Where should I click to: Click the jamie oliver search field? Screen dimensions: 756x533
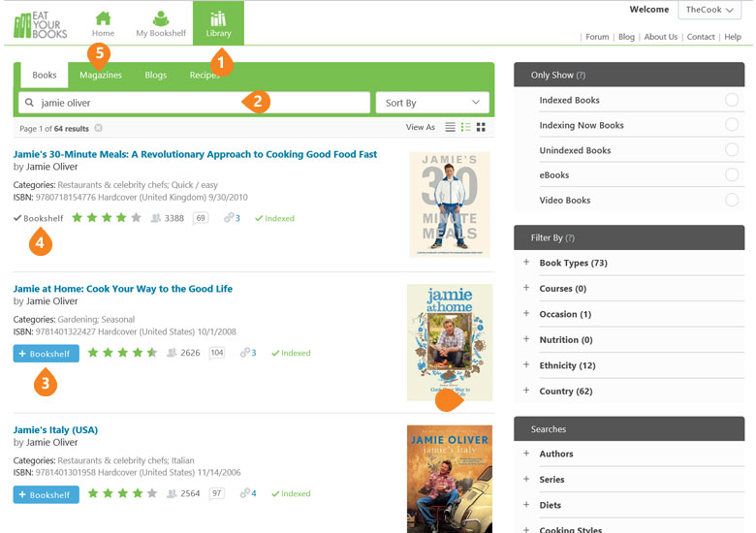(194, 103)
